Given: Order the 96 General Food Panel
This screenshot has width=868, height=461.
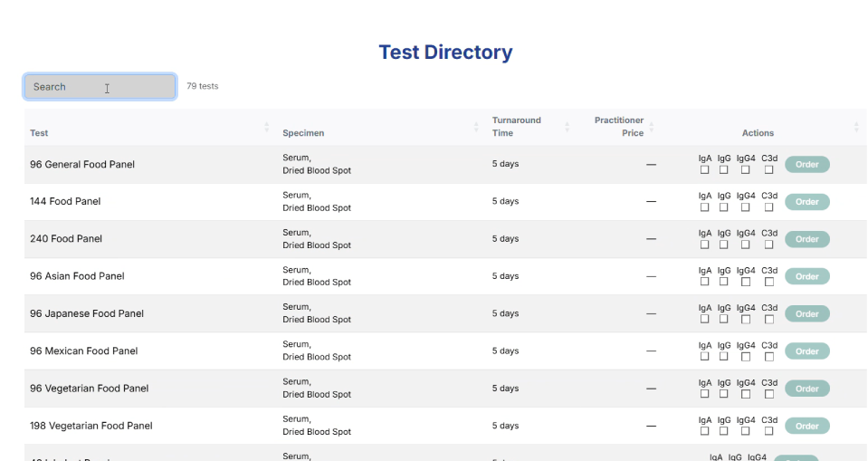Looking at the screenshot, I should (x=807, y=165).
